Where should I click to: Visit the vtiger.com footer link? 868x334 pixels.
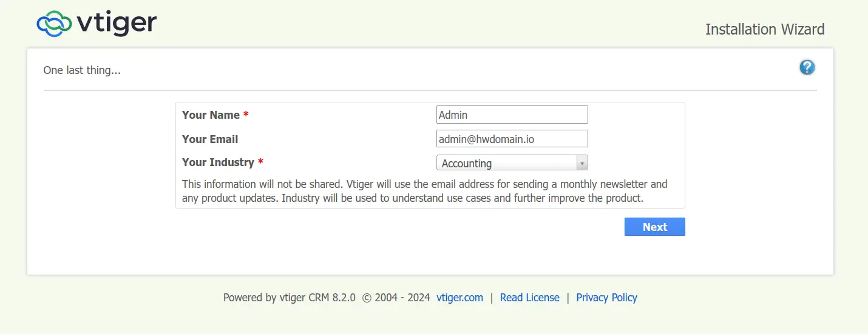[459, 298]
